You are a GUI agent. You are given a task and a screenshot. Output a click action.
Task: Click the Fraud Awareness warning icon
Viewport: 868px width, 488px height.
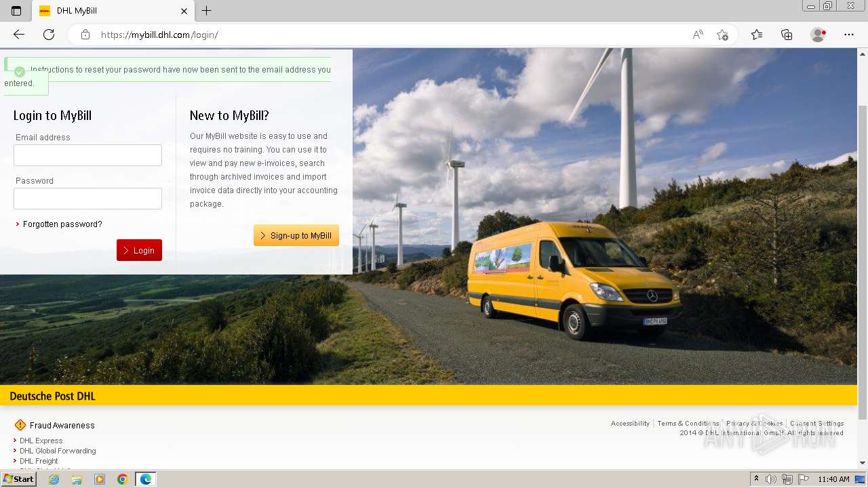coord(20,425)
